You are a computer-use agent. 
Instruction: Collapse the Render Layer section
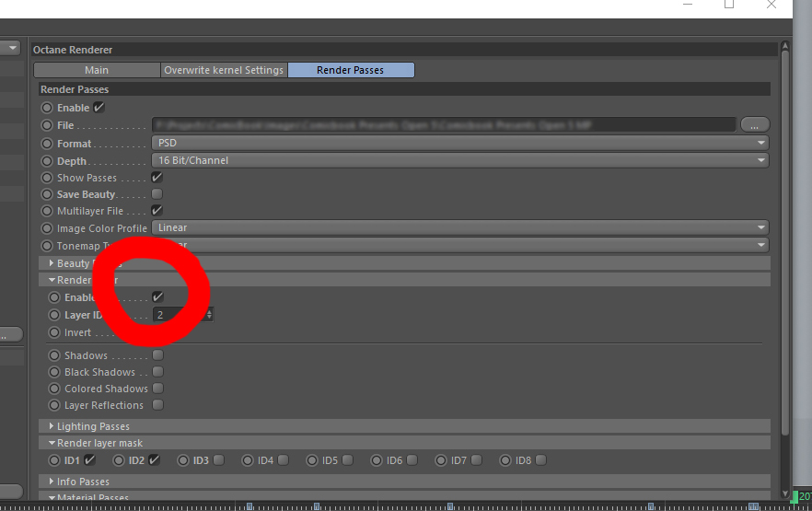pos(52,280)
